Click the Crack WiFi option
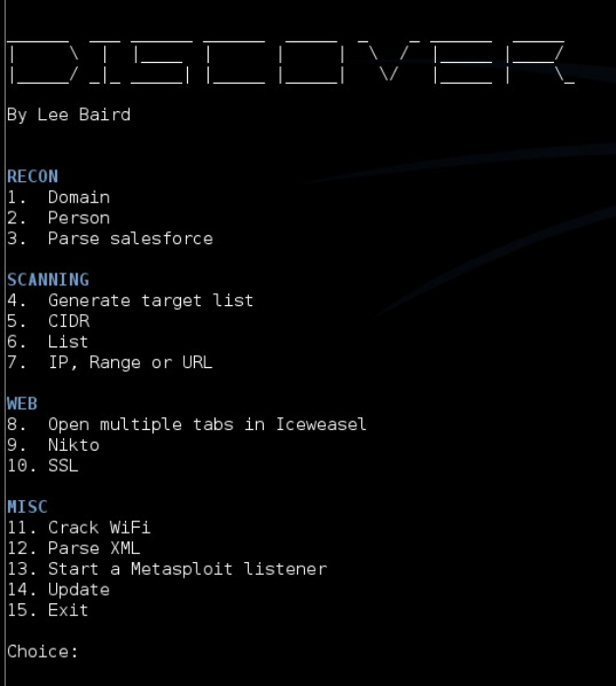Image resolution: width=616 pixels, height=686 pixels. click(x=79, y=528)
